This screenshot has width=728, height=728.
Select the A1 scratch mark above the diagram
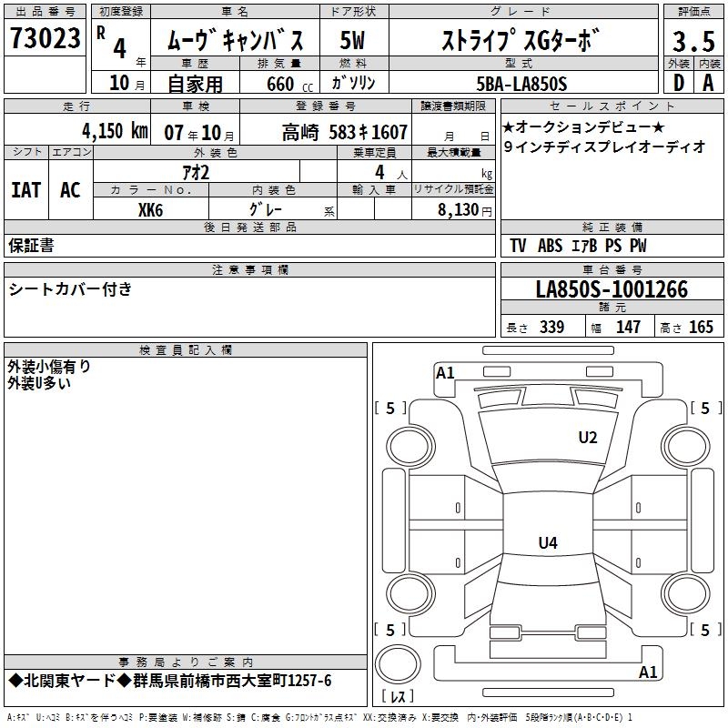click(x=445, y=372)
